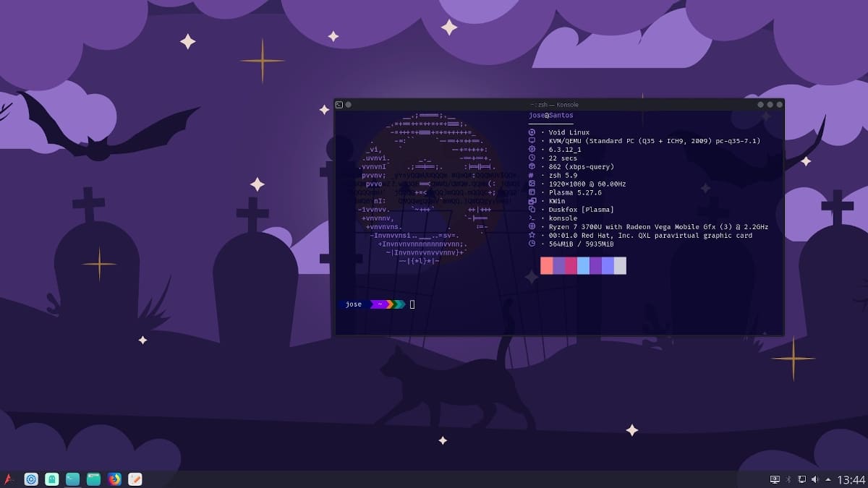Screen dimensions: 868x488
Task: Click the 13:44 clock in the panel
Action: tap(851, 479)
